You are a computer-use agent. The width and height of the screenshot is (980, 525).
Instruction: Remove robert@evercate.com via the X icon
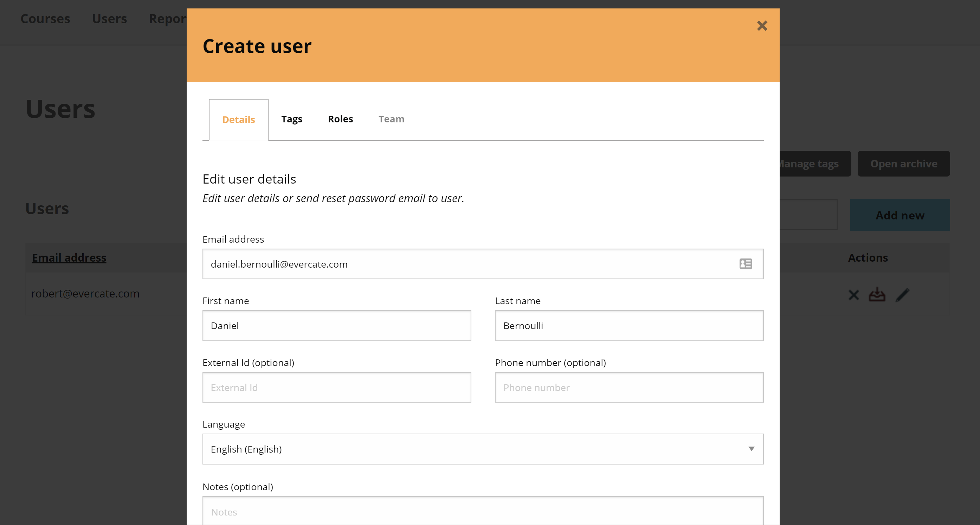(x=854, y=294)
